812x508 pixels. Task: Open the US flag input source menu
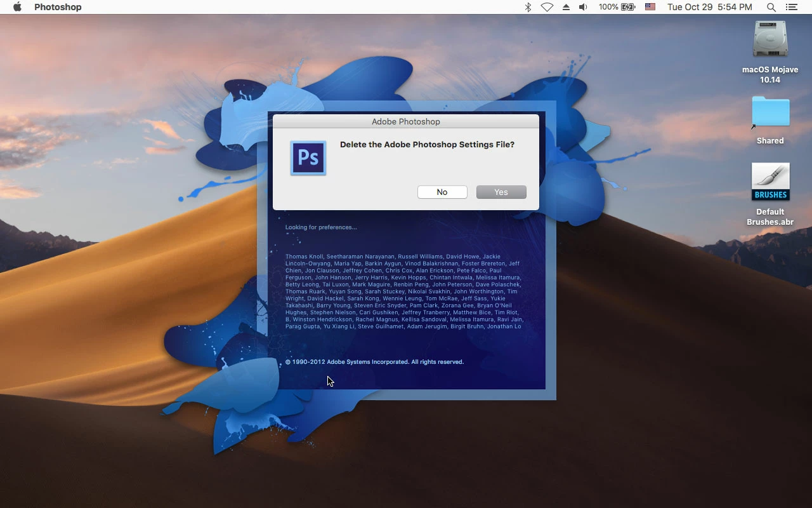point(650,7)
